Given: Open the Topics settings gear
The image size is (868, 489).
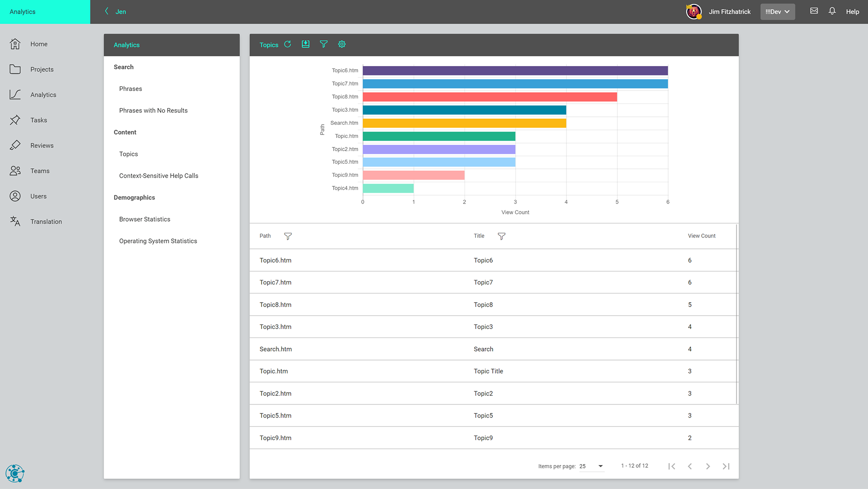Looking at the screenshot, I should point(342,44).
